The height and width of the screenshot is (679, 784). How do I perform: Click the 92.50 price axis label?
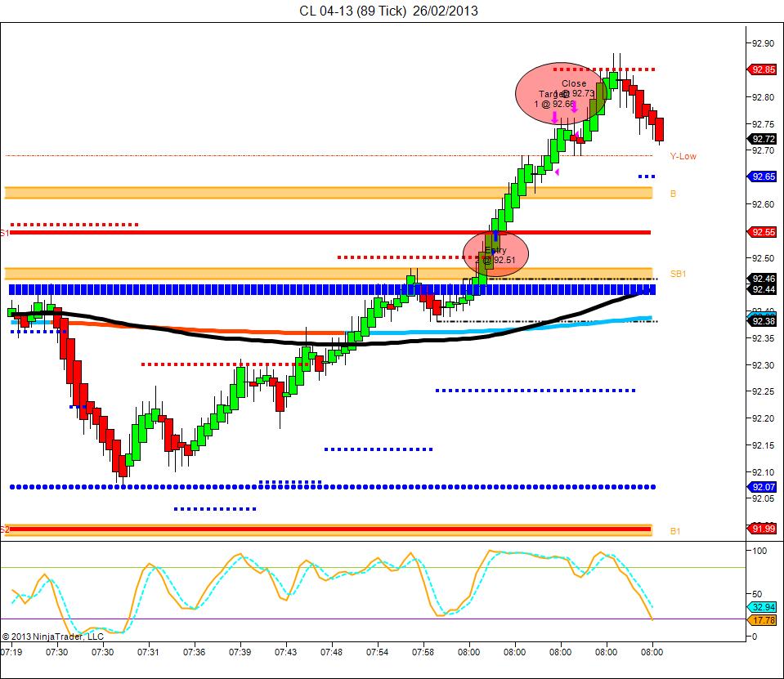(x=764, y=258)
